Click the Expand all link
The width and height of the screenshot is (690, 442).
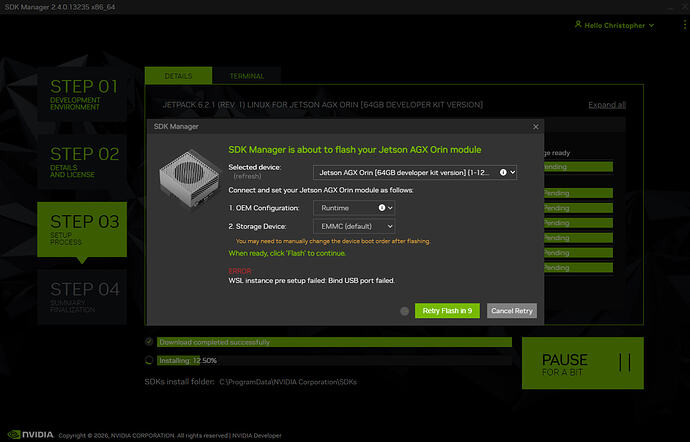(x=607, y=105)
